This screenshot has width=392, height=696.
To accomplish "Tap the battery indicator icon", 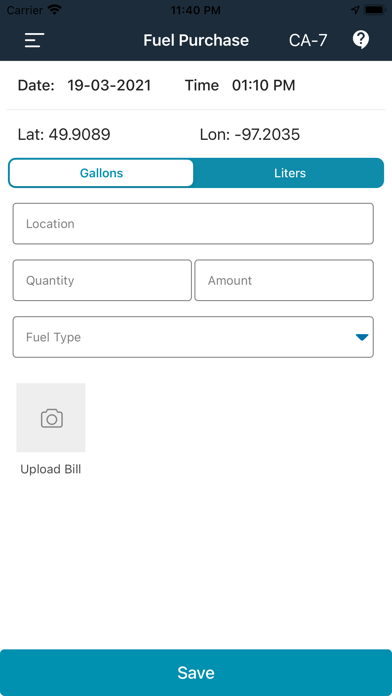I will [375, 10].
